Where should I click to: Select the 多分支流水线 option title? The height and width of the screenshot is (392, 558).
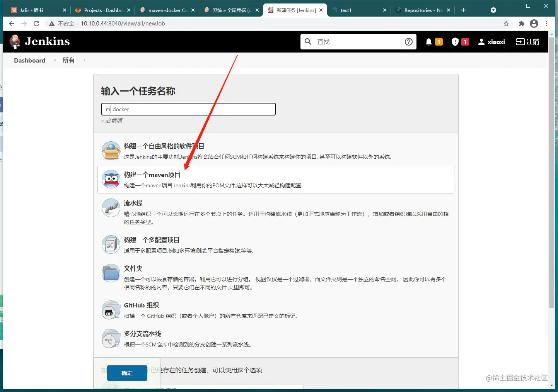click(x=142, y=334)
